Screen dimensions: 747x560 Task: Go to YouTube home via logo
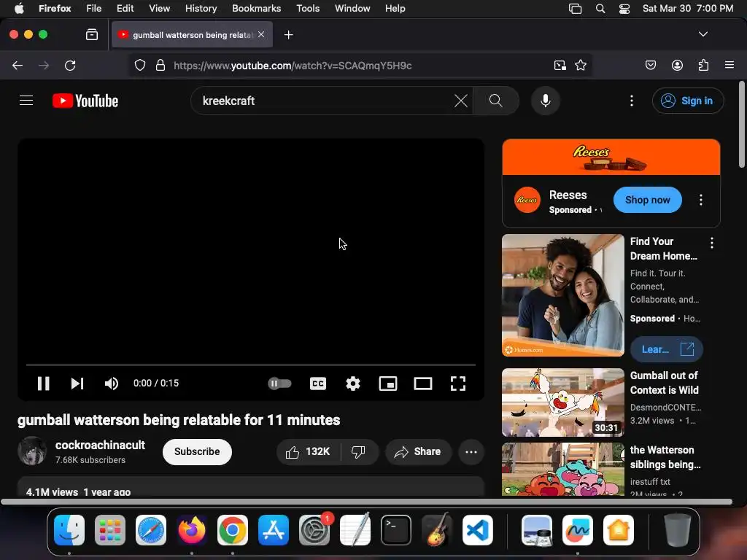[85, 101]
